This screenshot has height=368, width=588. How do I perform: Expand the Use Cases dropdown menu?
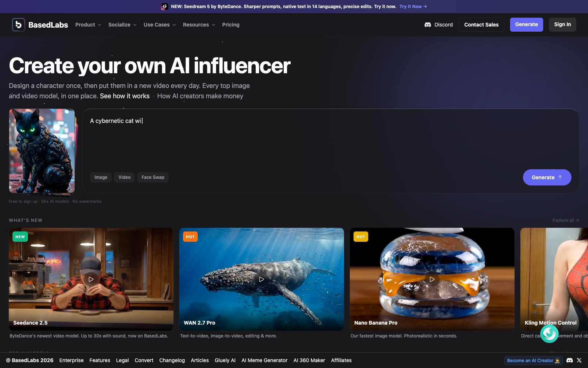pos(160,25)
